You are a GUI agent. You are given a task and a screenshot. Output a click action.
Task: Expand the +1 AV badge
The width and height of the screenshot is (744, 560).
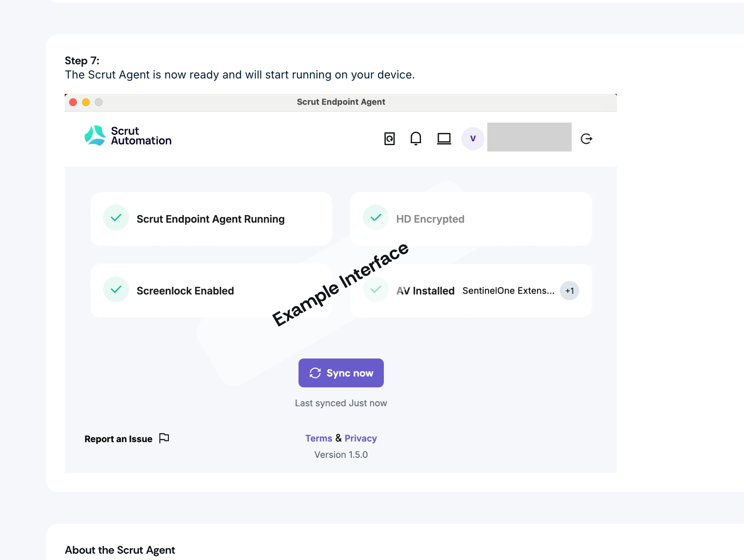point(569,291)
